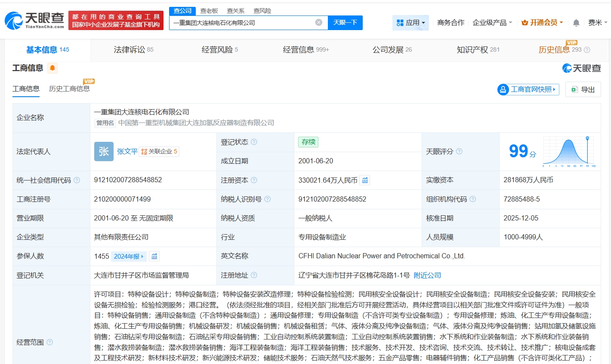Click help icon next to 登记状态
The image size is (611, 364).
coord(254,142)
